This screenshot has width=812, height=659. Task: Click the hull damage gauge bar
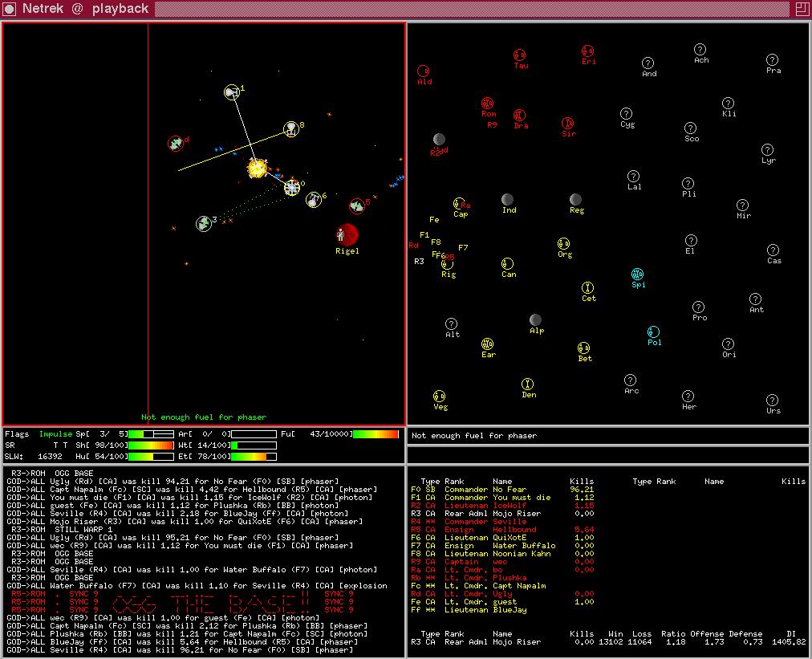[x=151, y=457]
